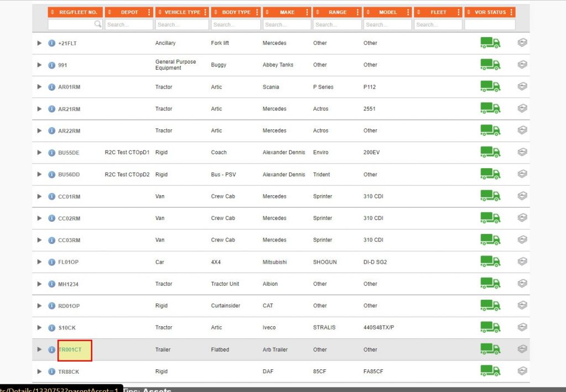
Task: Click the info icon next to RD01OP
Action: point(51,305)
